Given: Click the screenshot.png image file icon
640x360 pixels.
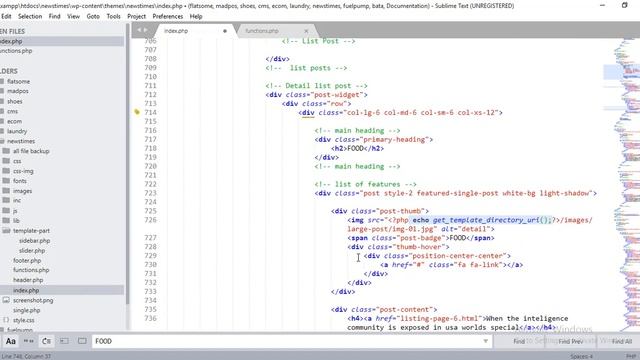Looking at the screenshot, I should (x=6, y=300).
